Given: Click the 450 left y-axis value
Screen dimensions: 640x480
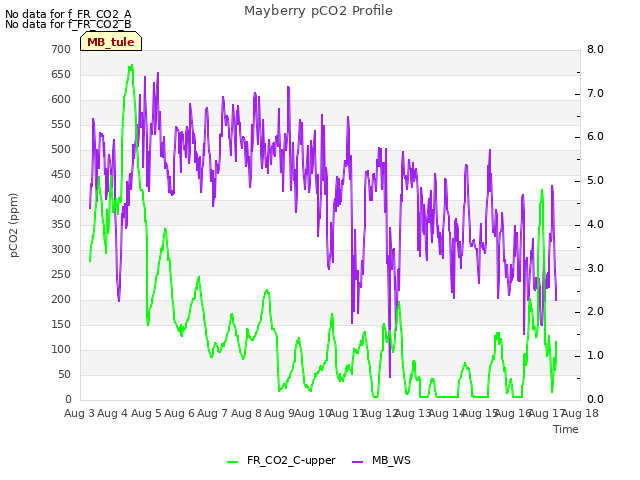Looking at the screenshot, I should (x=61, y=174).
